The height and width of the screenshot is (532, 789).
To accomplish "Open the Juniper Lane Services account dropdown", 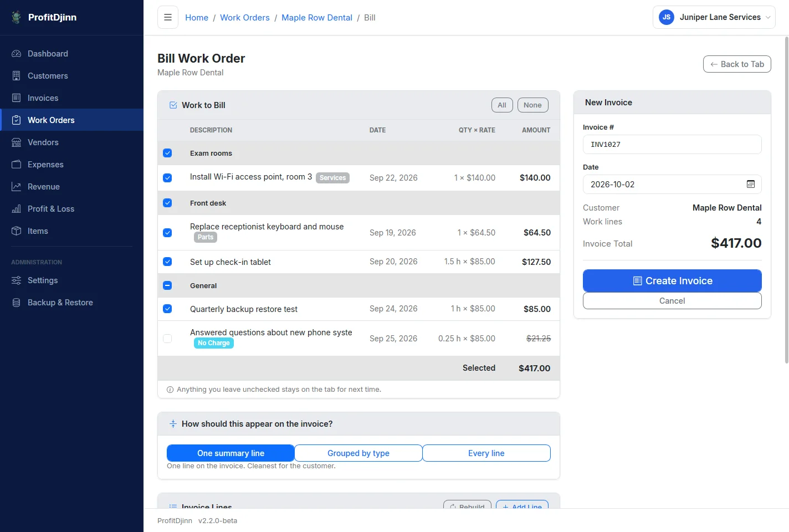I will pyautogui.click(x=714, y=17).
